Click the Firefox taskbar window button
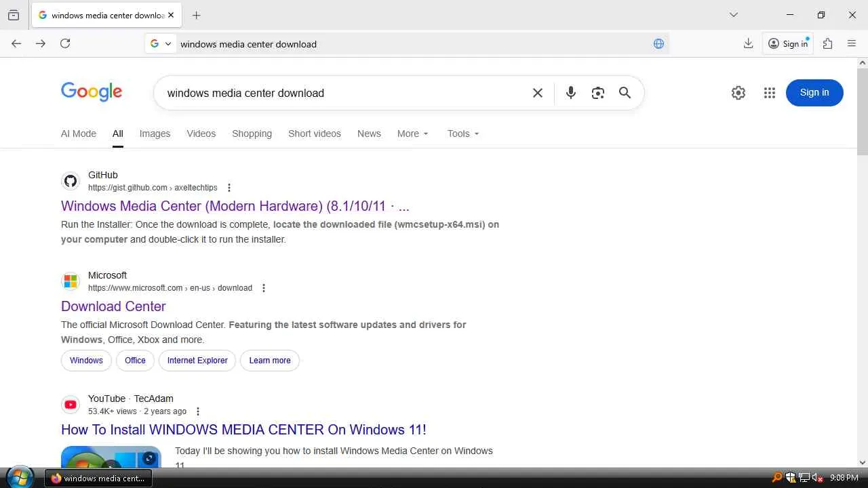Viewport: 868px width, 488px height. click(x=99, y=478)
